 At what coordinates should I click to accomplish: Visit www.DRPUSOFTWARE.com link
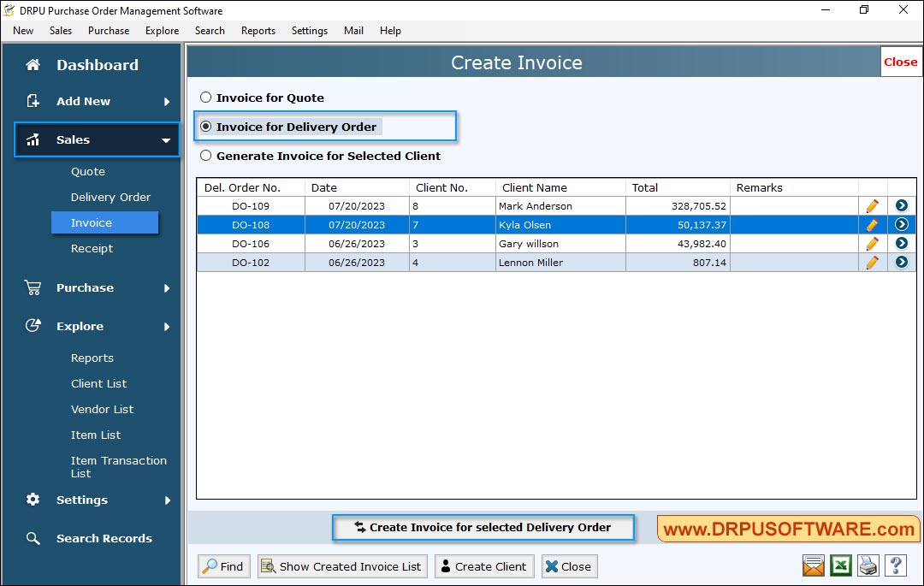coord(789,529)
